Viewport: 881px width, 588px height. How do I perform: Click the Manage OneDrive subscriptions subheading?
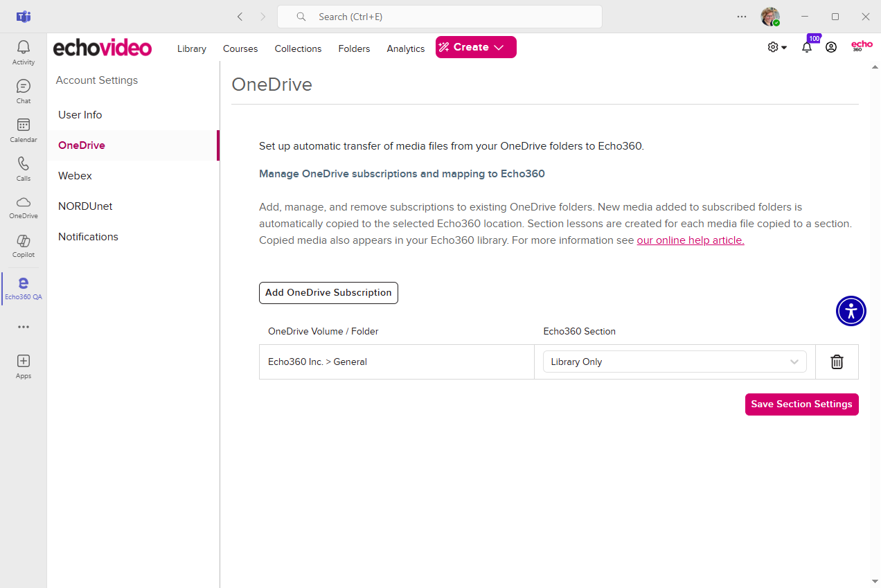click(402, 174)
